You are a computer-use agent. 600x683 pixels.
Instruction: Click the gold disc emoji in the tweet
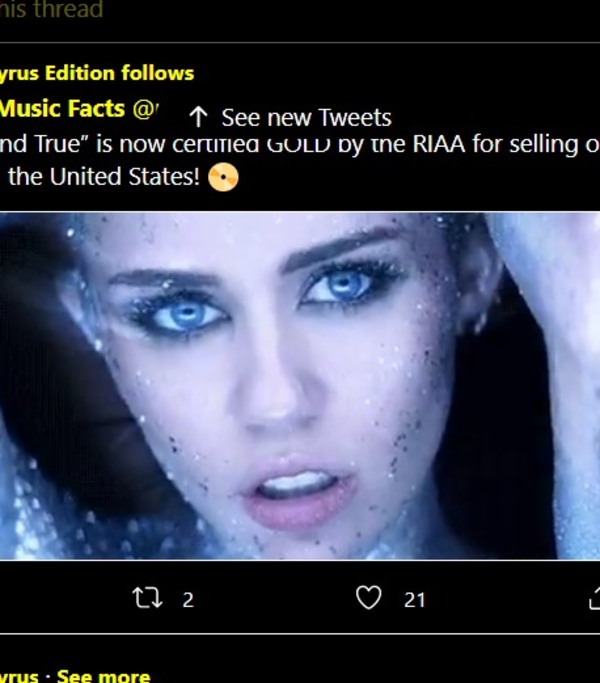click(224, 179)
